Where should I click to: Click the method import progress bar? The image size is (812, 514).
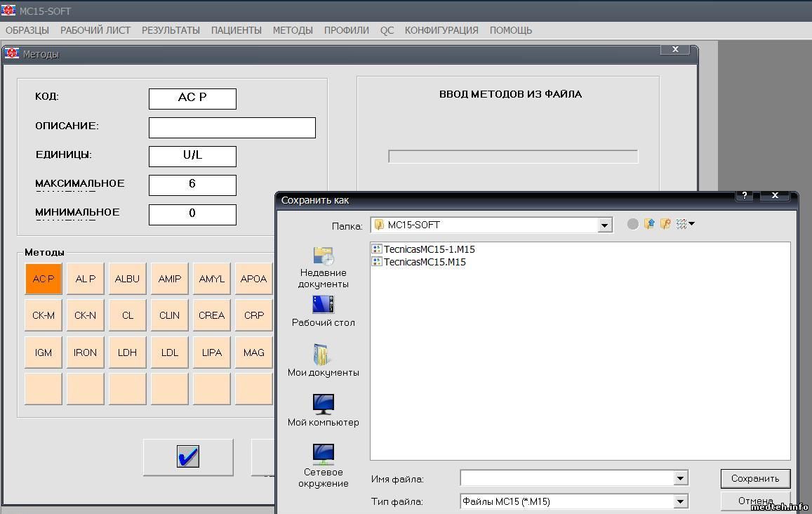pyautogui.click(x=513, y=157)
